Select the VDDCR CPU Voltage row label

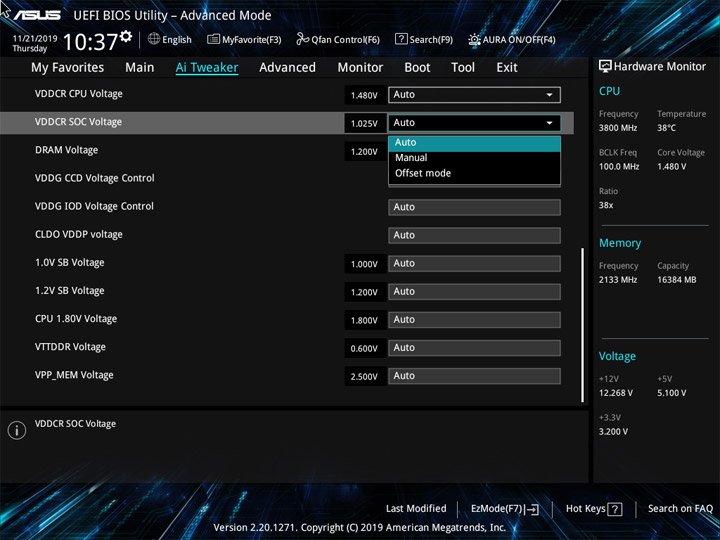coord(79,94)
